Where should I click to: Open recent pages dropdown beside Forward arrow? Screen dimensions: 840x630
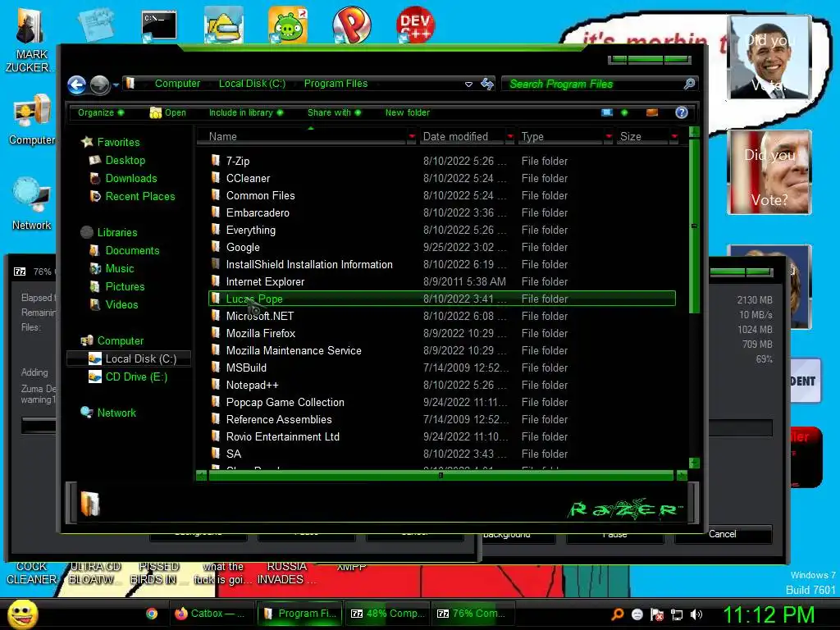tap(116, 84)
